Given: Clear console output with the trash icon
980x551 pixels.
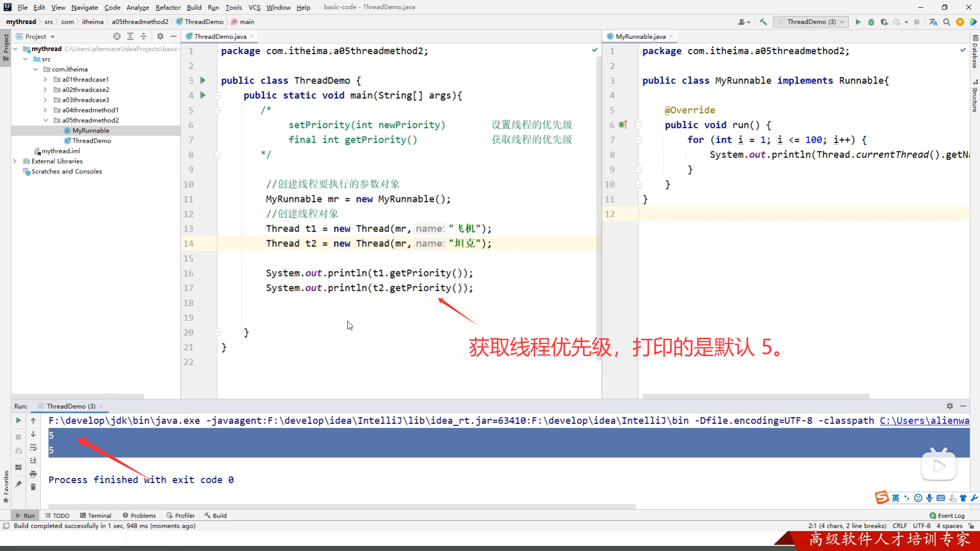Looking at the screenshot, I should pos(33,487).
